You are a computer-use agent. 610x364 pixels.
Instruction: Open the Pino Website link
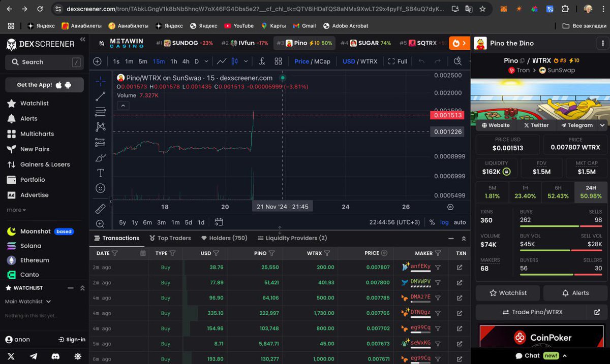(496, 125)
